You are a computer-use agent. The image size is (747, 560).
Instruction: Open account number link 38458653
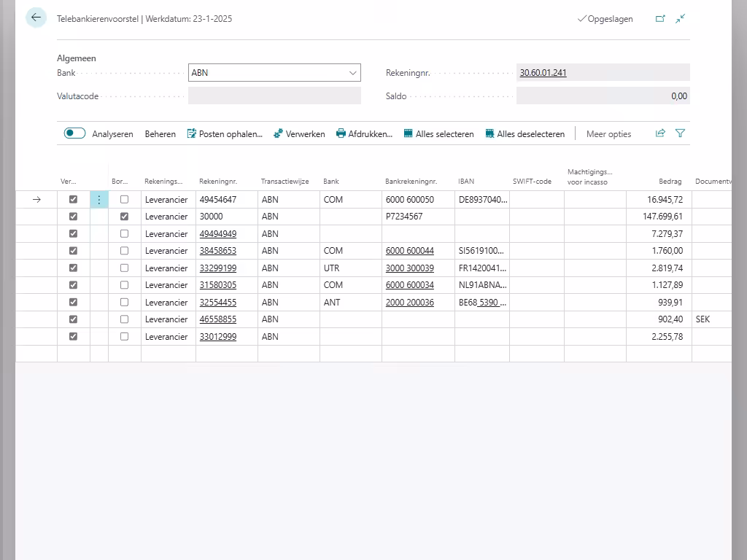(217, 251)
